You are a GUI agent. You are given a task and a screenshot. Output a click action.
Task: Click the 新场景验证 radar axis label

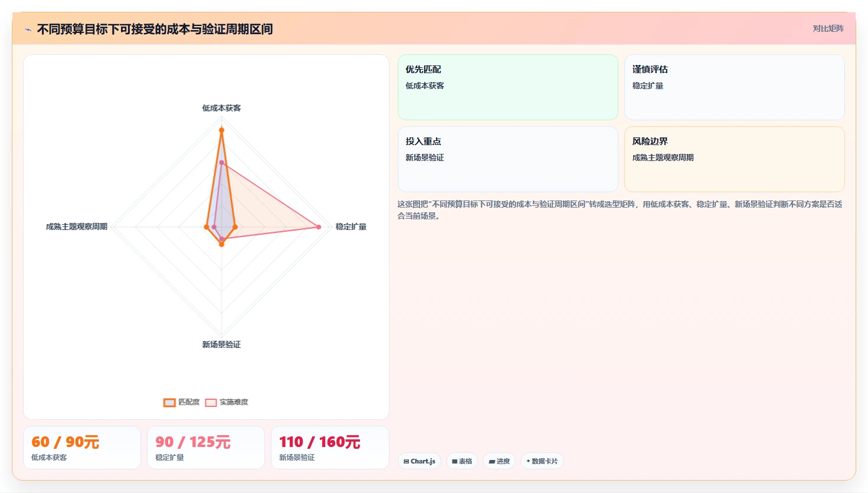click(x=221, y=344)
